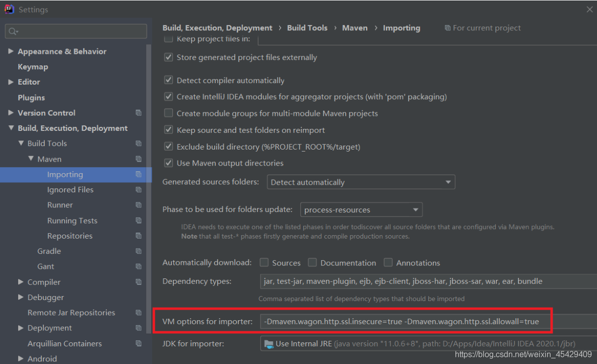597x364 pixels.
Task: Click project-level icon next to Gant
Action: point(139,266)
